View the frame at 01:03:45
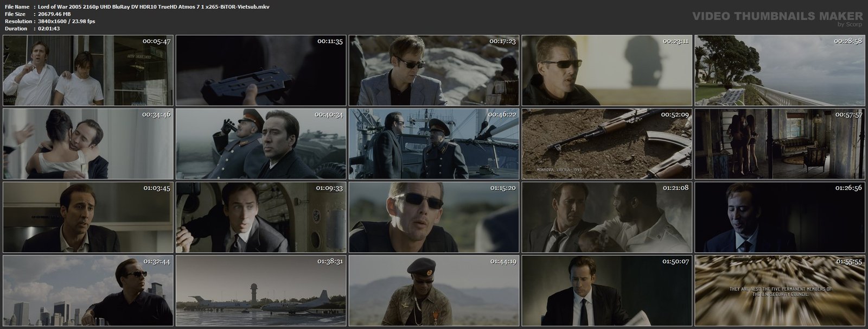Screen dimensions: 868x329 [88, 217]
